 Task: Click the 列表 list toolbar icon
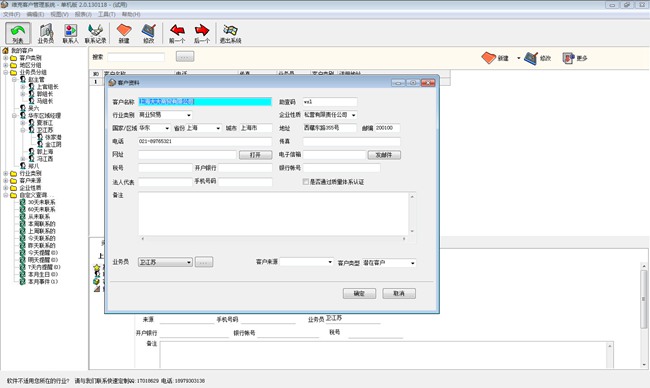pyautogui.click(x=18, y=33)
